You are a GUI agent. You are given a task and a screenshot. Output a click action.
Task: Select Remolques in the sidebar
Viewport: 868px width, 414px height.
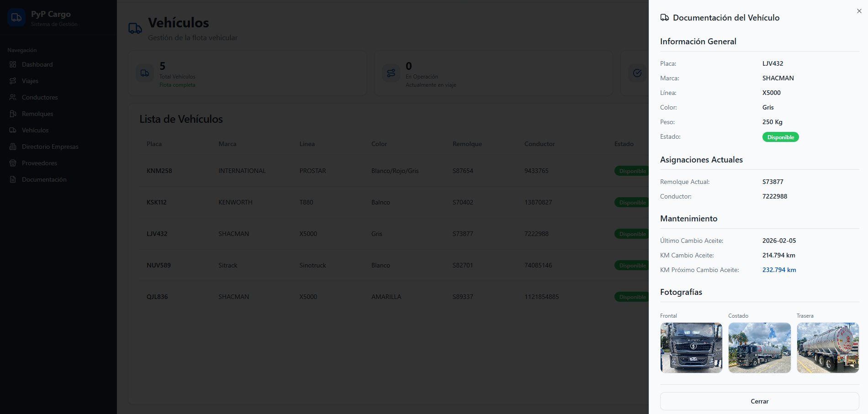[58, 114]
